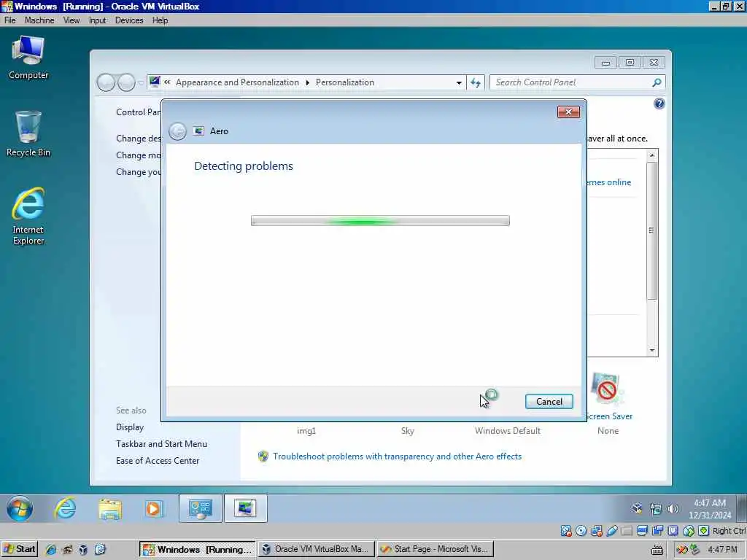This screenshot has height=560, width=747.
Task: Cancel the Aero troubleshooter
Action: click(x=549, y=402)
